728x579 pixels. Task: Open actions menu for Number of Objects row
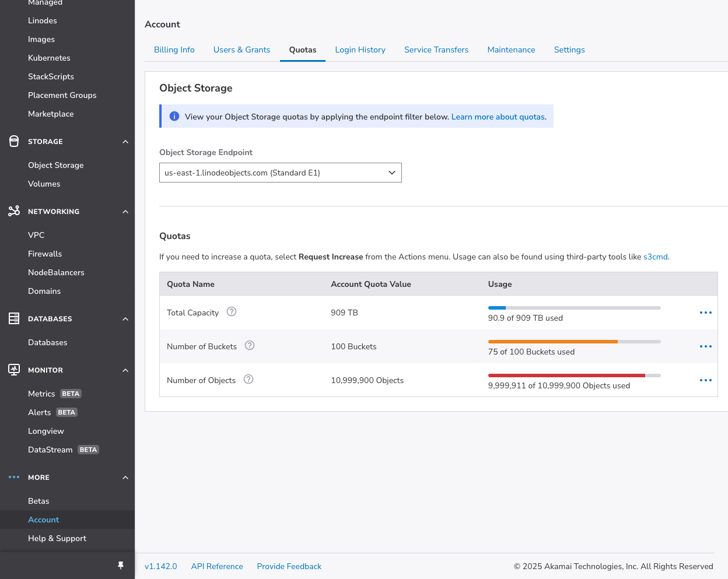[705, 380]
